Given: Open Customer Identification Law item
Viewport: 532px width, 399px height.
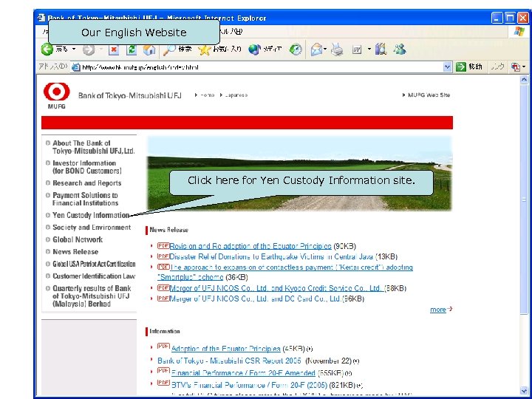Looking at the screenshot, I should point(94,276).
